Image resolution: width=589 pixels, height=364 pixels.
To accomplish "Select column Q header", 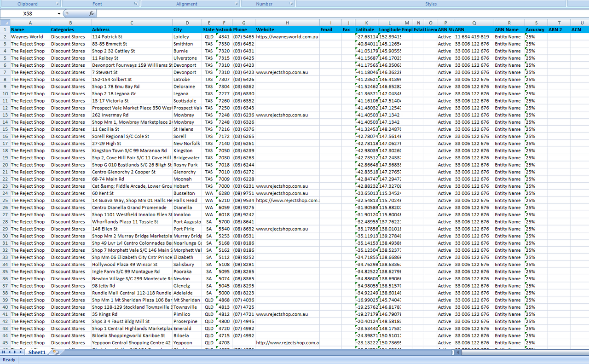I will tap(474, 23).
